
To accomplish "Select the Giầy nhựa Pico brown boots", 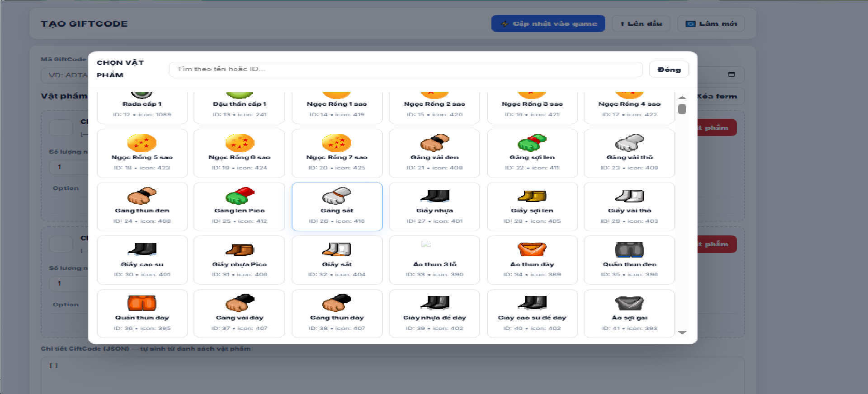I will point(240,260).
